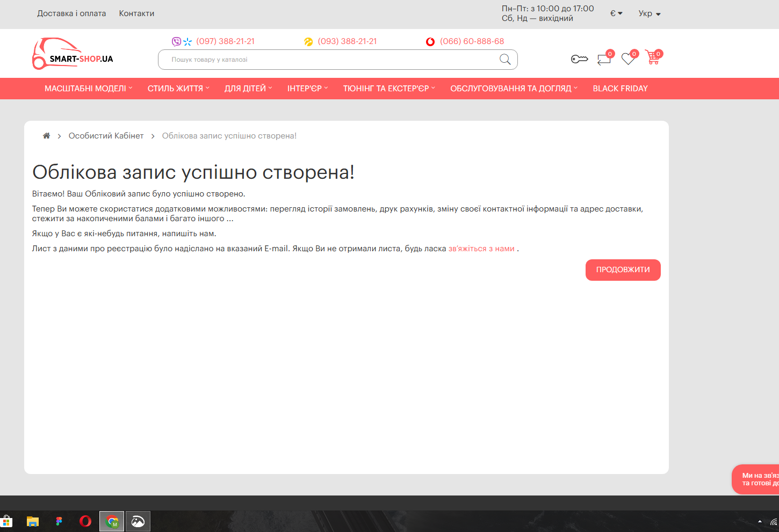
Task: Open the BLACK FRIDAY menu item
Action: click(x=620, y=89)
